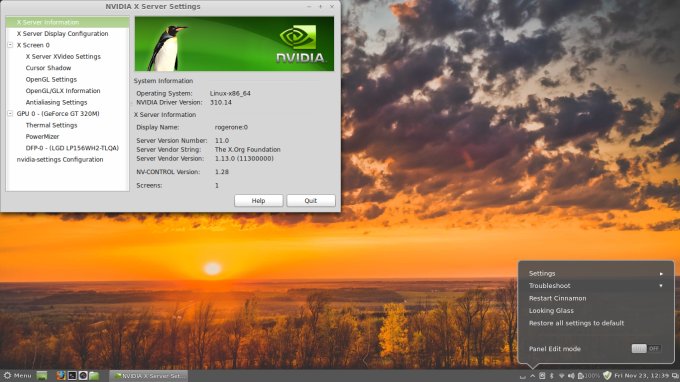Viewport: 680px width, 382px height.
Task: Click the Linux-x86_64 operating system value
Action: (230, 93)
